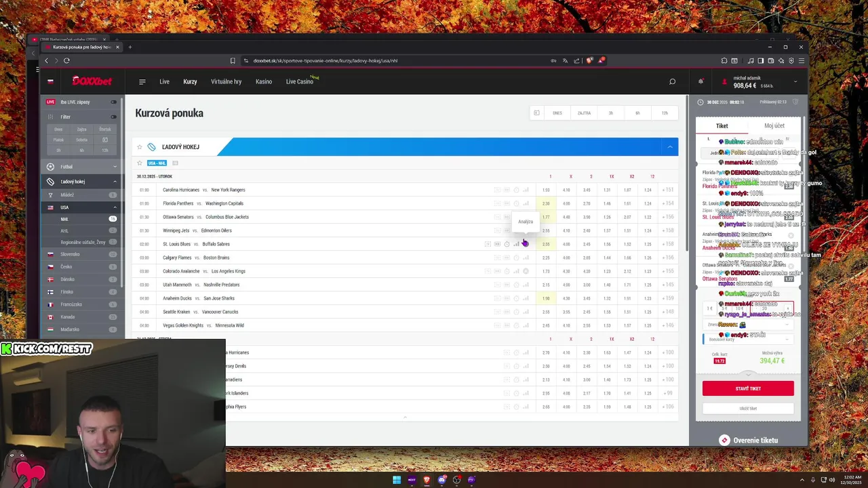Click the Slovak flag language icon
This screenshot has width=868, height=488.
click(x=50, y=81)
